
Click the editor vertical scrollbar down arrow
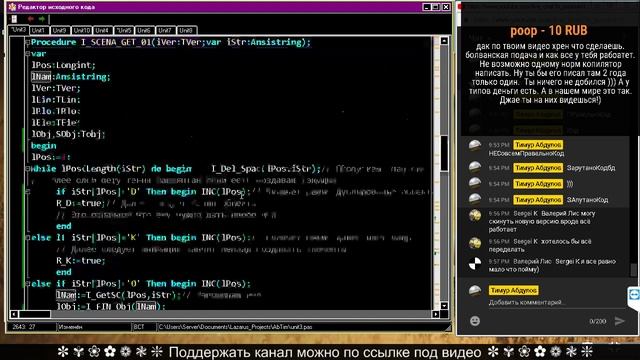click(444, 306)
